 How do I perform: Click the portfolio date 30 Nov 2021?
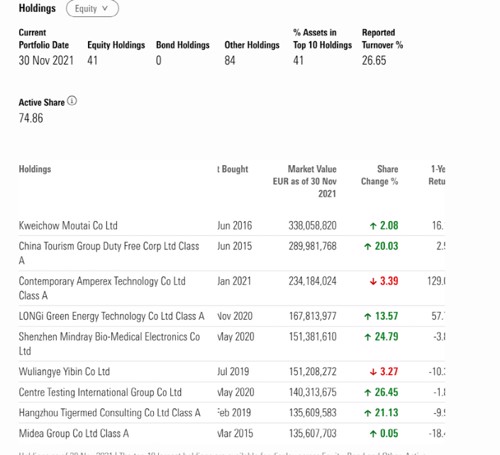pos(46,61)
